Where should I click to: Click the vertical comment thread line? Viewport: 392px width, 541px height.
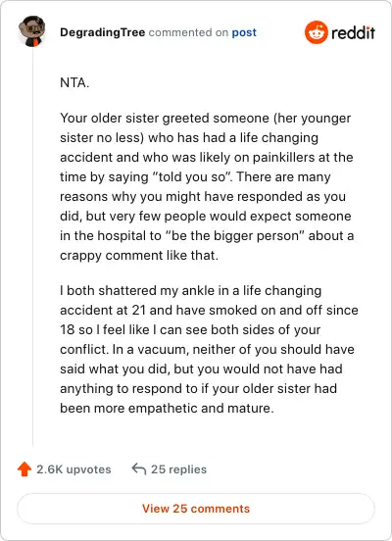pos(32,247)
